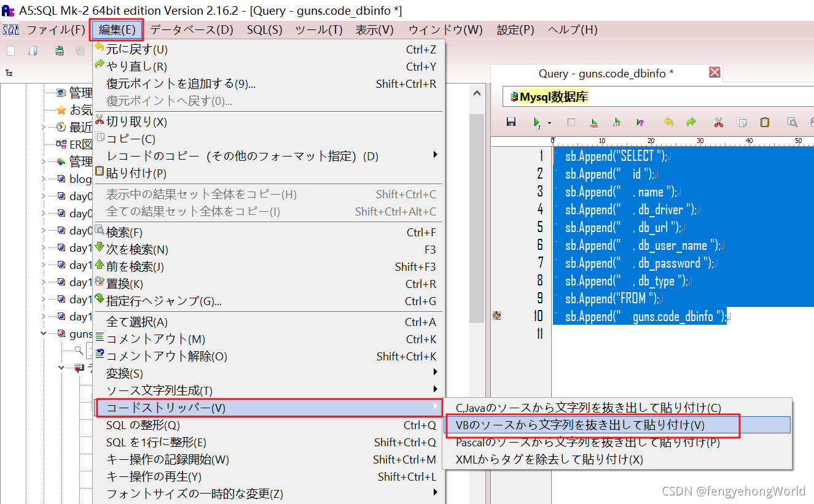Choose 検索(F) from edit menu
Viewport: 814px width, 504px height.
pos(268,233)
